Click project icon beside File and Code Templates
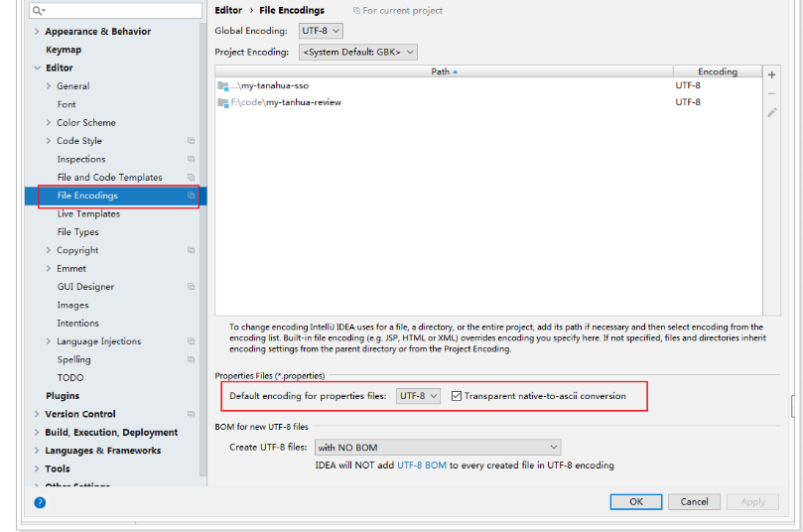The image size is (803, 532). pos(191,177)
